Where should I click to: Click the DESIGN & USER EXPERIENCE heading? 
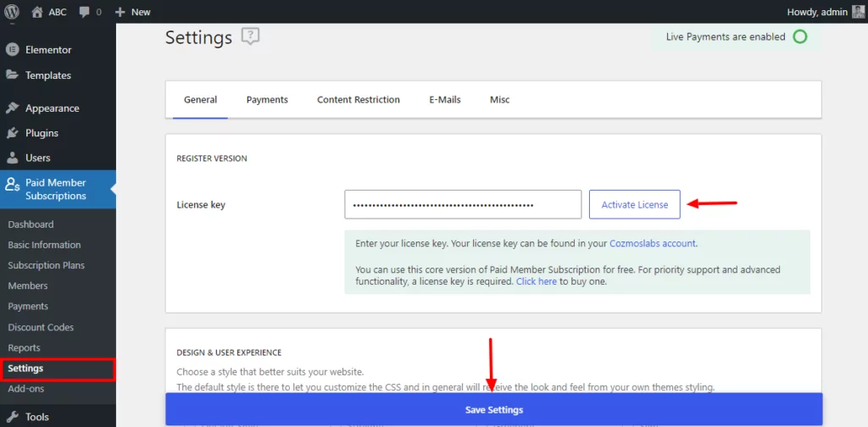229,352
